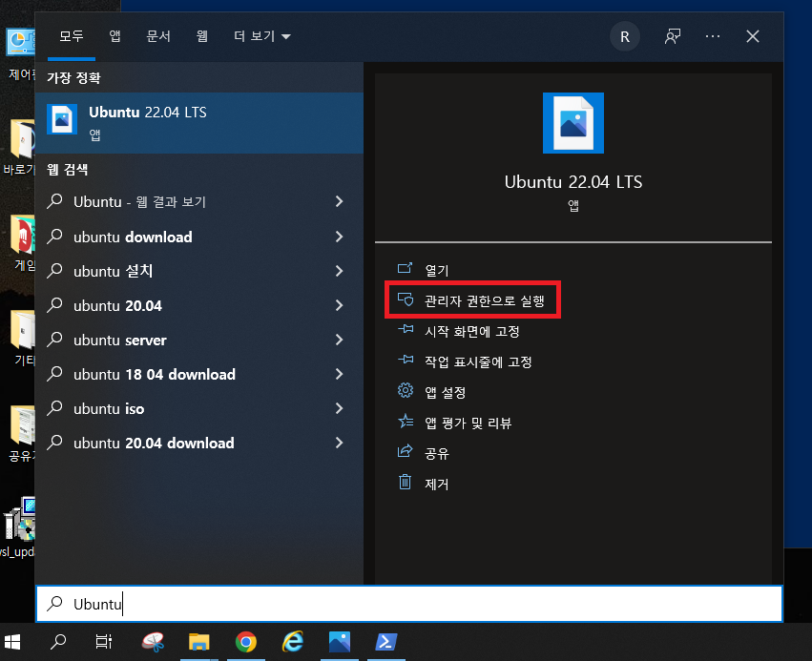
Task: Click search icon beside 'ubuntu iso'
Action: [54, 408]
